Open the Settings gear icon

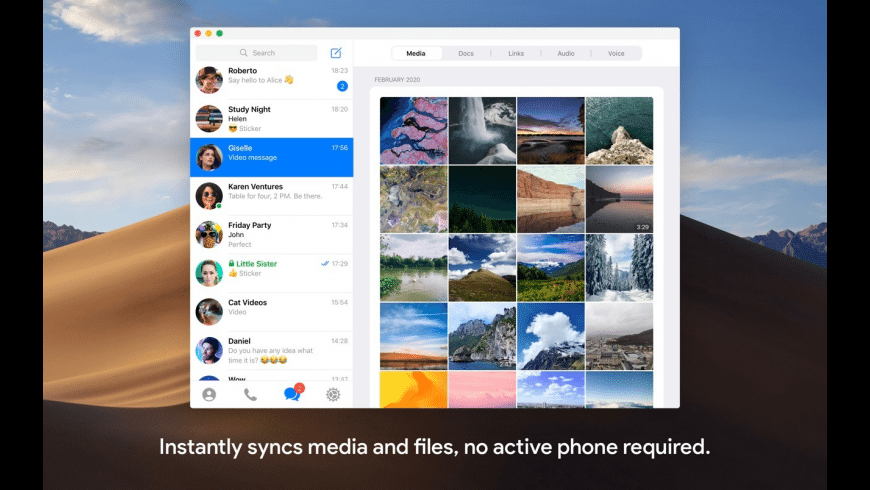[333, 395]
